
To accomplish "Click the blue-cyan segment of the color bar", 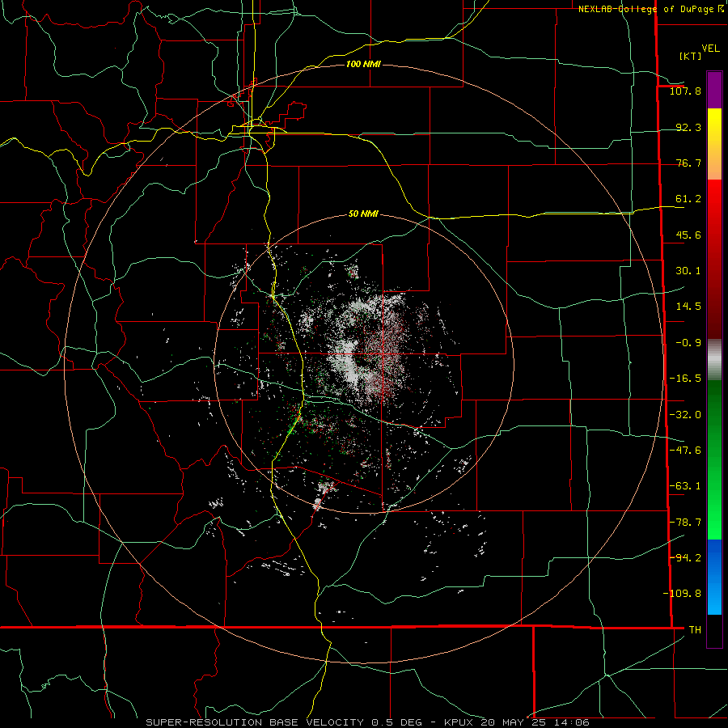I will (714, 577).
